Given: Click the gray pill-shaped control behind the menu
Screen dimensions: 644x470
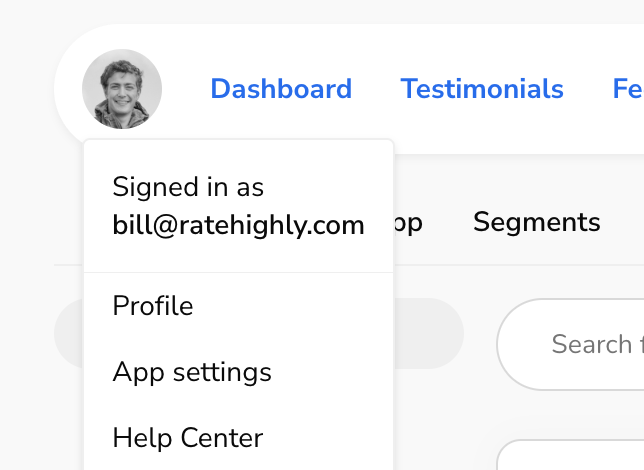Looking at the screenshot, I should (x=430, y=333).
